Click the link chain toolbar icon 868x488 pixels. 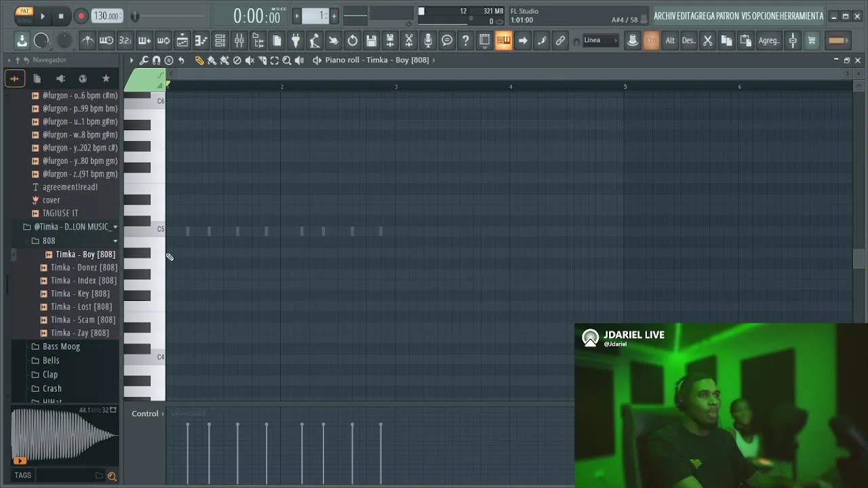point(560,41)
